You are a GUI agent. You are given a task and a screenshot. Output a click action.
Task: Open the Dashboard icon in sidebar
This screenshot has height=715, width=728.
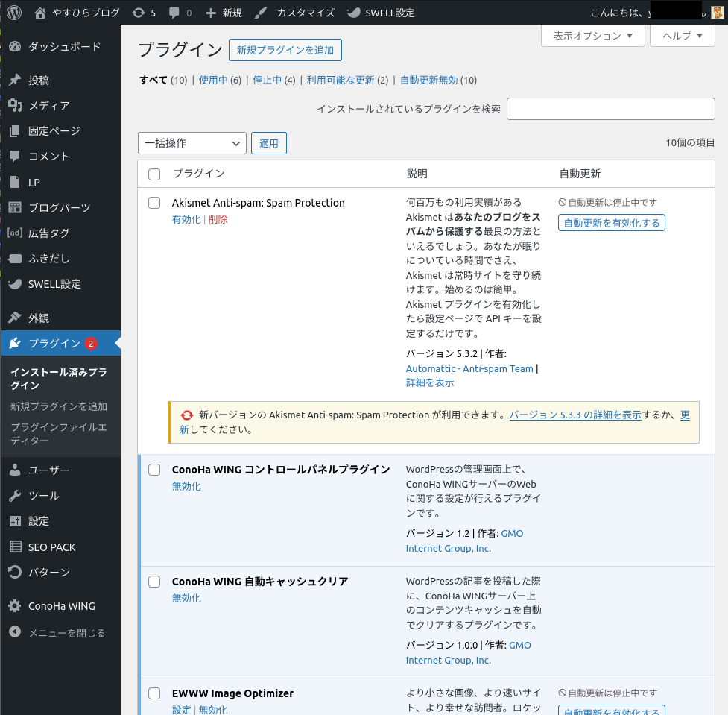[15, 47]
